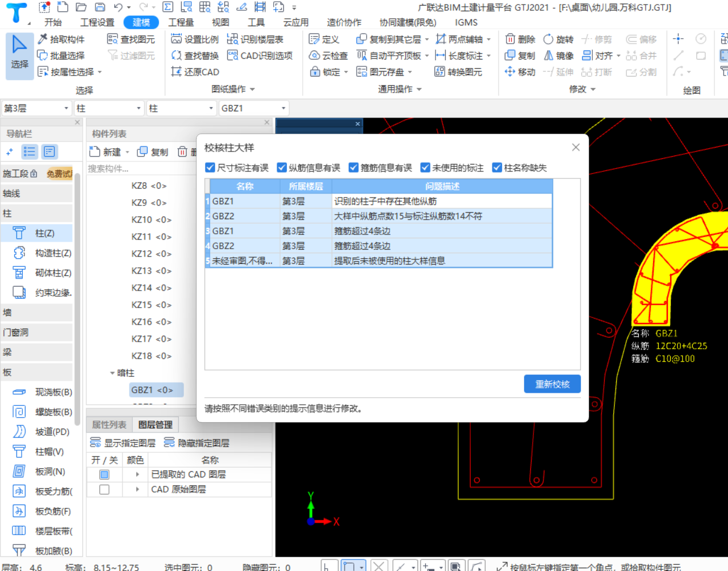Open the 查找图元 tool
This screenshot has height=571, width=728.
pos(131,39)
